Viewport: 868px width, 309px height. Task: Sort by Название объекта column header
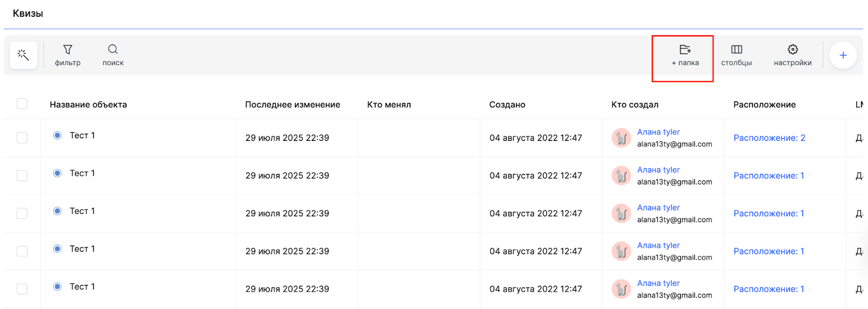click(x=88, y=105)
